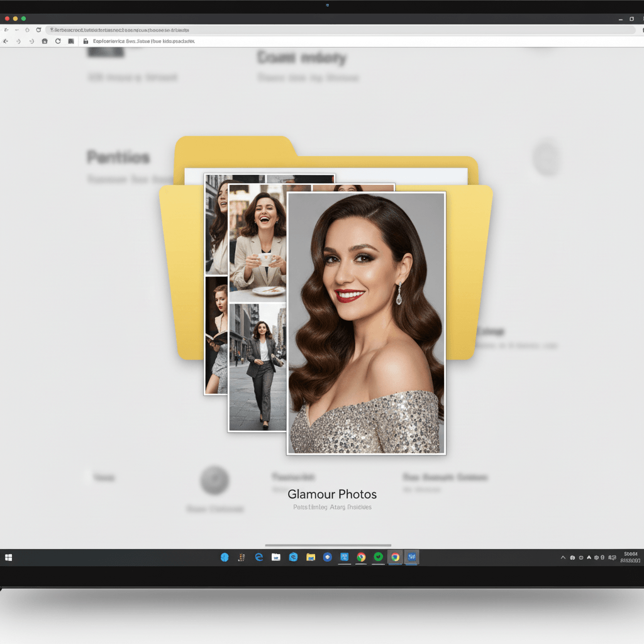Open the laughing woman with coffee photo
Image resolution: width=644 pixels, height=644 pixels.
pos(257,243)
